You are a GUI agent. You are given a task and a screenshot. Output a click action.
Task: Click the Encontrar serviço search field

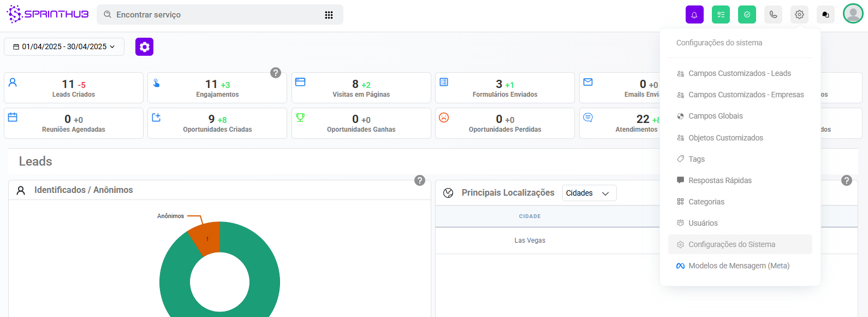pos(213,15)
